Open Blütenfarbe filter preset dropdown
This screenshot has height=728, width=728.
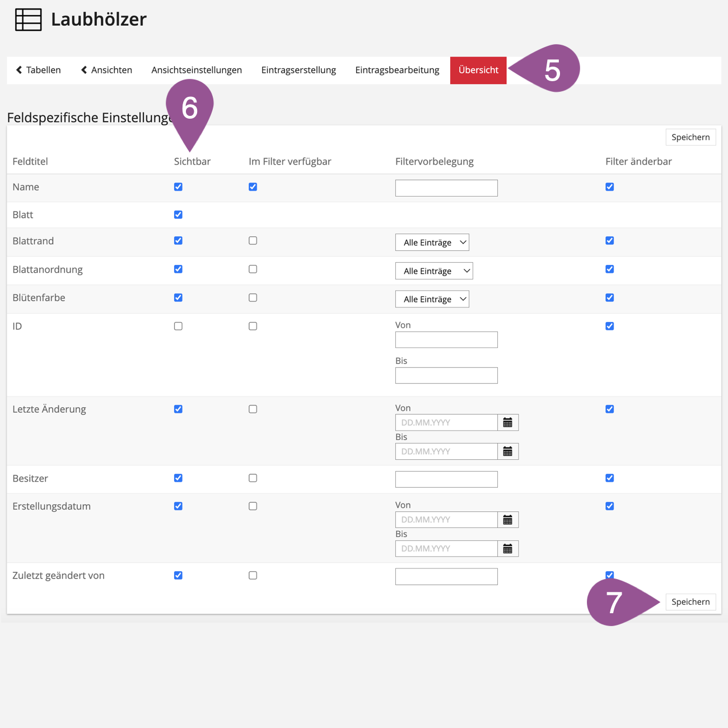[432, 300]
